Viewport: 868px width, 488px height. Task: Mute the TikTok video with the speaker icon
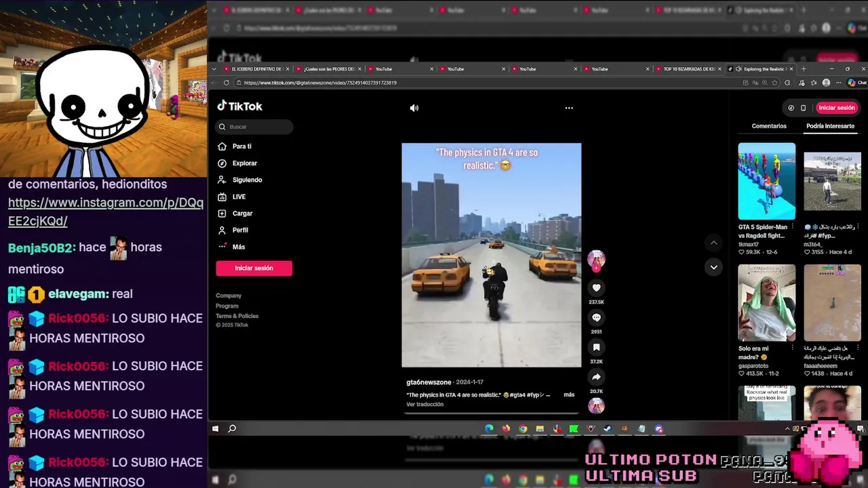click(x=414, y=108)
